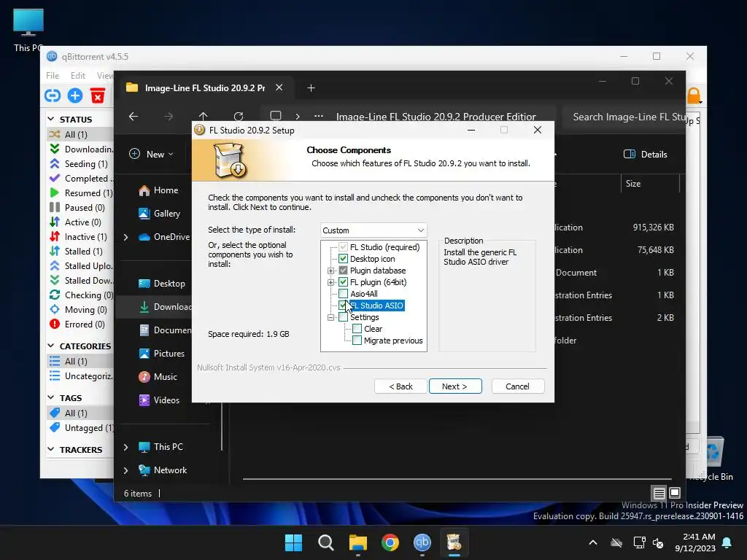Go up one folder in File Explorer
Viewport: 747px width, 560px height.
pyautogui.click(x=204, y=117)
